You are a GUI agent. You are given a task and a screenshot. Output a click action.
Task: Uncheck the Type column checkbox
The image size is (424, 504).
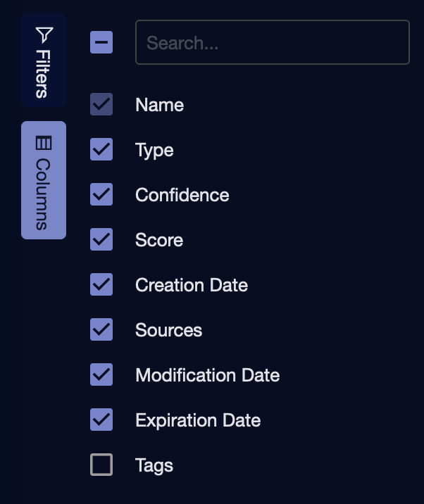101,150
